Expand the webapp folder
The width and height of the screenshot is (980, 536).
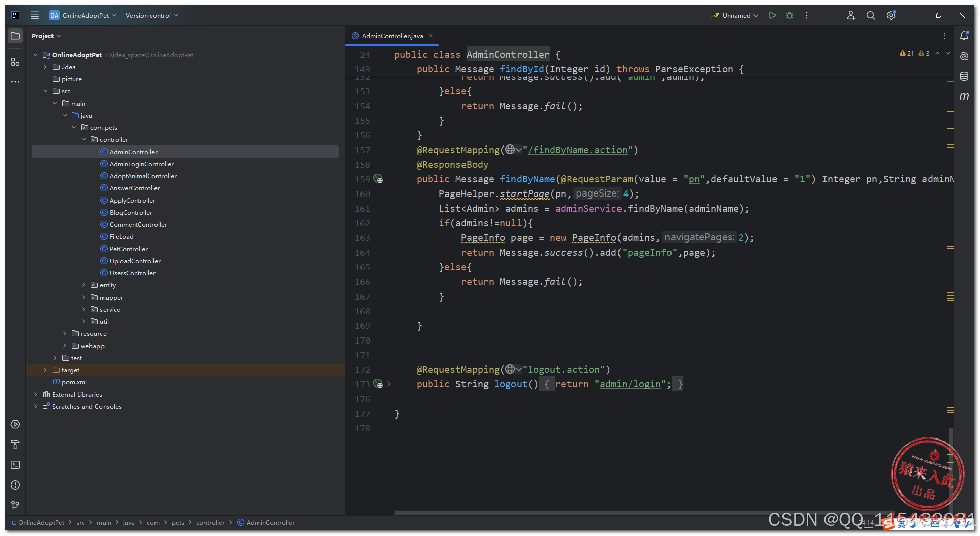click(65, 346)
